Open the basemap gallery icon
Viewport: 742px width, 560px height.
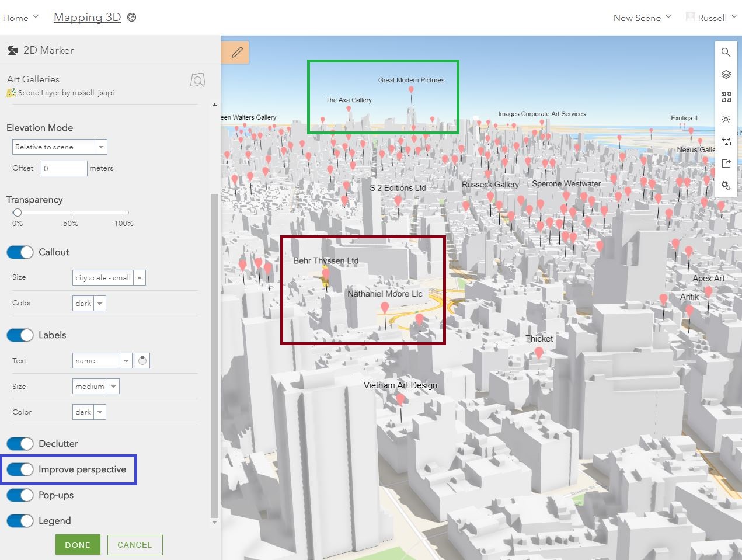click(x=726, y=97)
